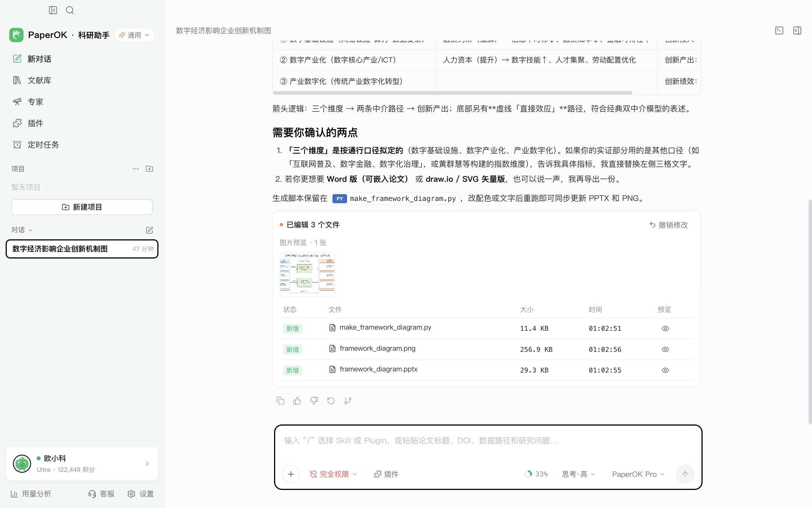Image resolution: width=812 pixels, height=508 pixels.
Task: Copy the assistant response
Action: [280, 401]
